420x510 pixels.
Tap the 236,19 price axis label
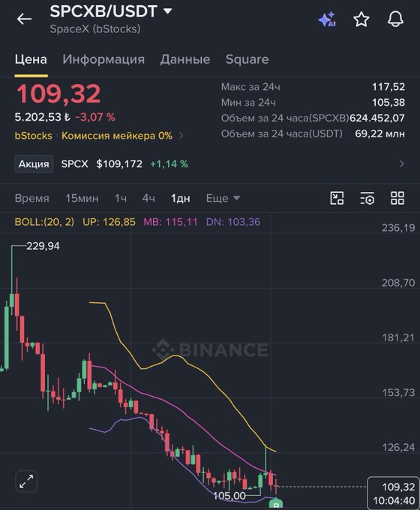[398, 228]
